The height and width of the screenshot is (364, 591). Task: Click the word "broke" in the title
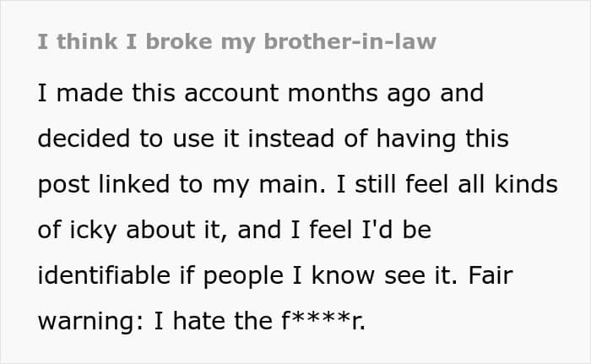click(x=179, y=41)
